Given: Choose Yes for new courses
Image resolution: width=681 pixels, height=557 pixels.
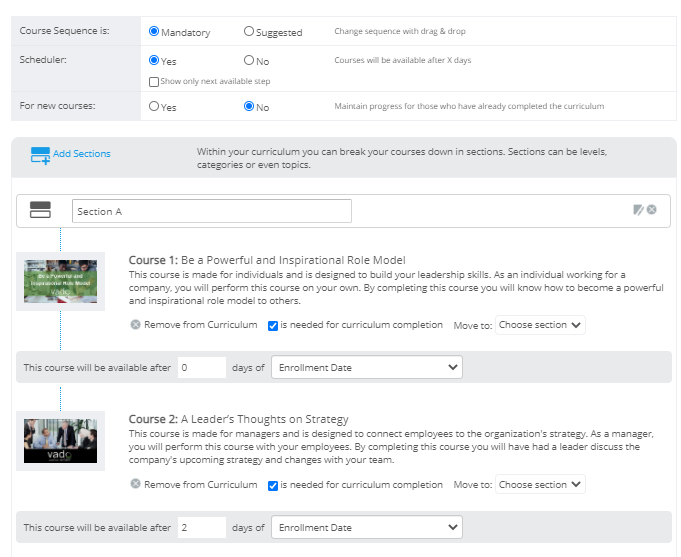Looking at the screenshot, I should (x=154, y=106).
